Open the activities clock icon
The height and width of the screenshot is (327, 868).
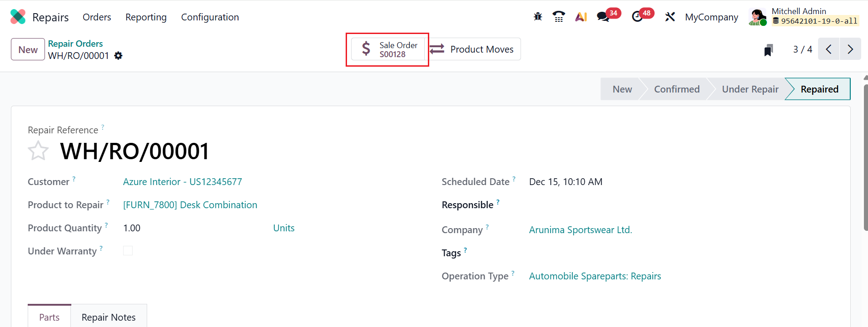[x=637, y=17]
